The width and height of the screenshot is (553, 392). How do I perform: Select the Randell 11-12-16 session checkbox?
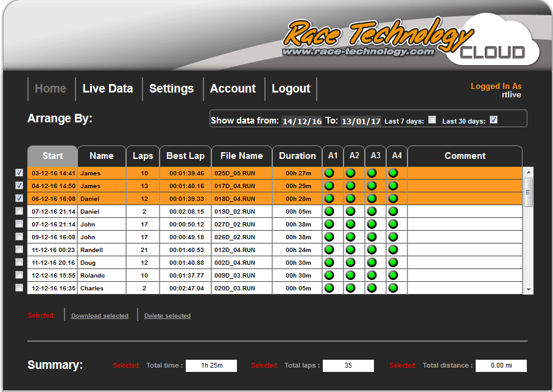[19, 250]
